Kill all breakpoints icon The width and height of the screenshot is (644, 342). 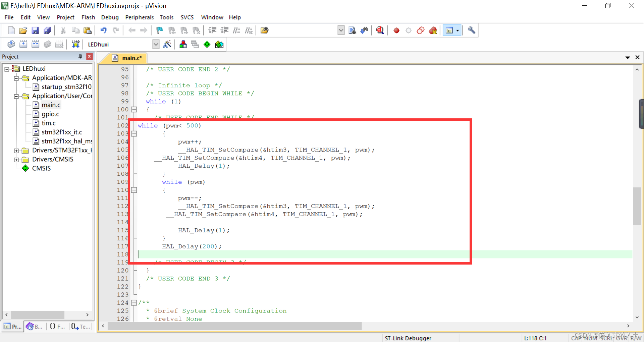point(433,31)
